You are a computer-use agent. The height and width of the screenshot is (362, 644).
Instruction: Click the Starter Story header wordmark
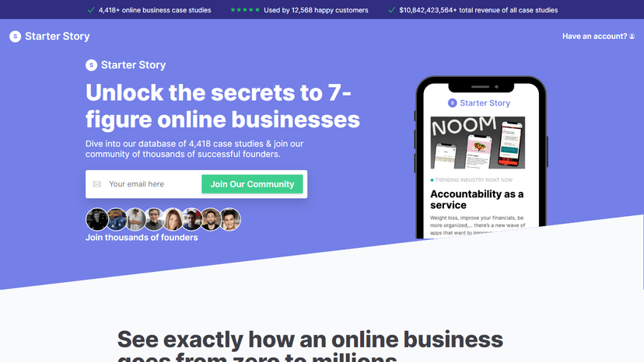click(58, 37)
